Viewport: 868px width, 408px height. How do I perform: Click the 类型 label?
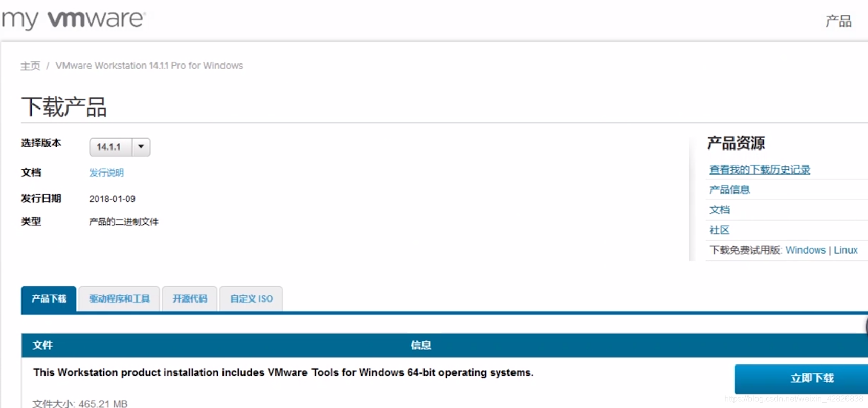[31, 221]
